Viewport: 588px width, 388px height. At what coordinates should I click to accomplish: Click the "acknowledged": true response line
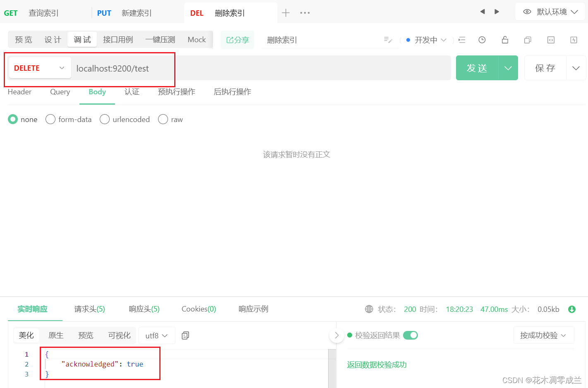(x=102, y=364)
